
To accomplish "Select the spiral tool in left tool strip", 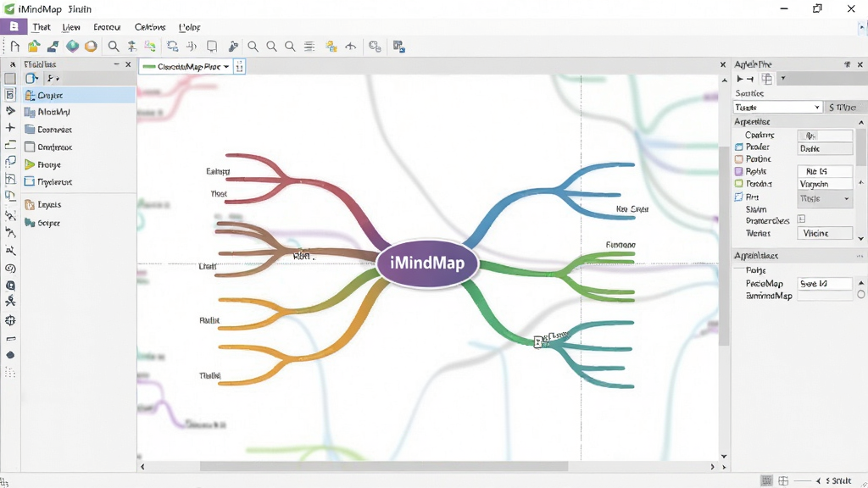I will 10,269.
